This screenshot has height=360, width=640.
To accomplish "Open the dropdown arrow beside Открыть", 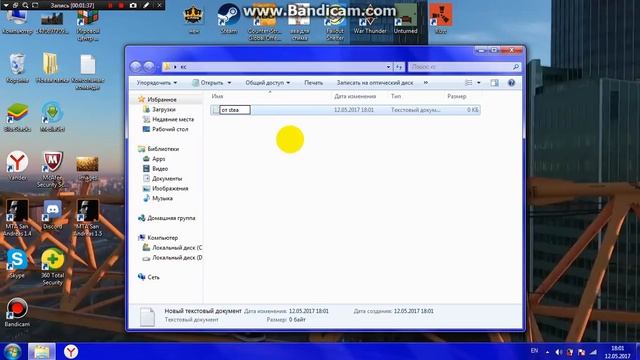I will [229, 83].
